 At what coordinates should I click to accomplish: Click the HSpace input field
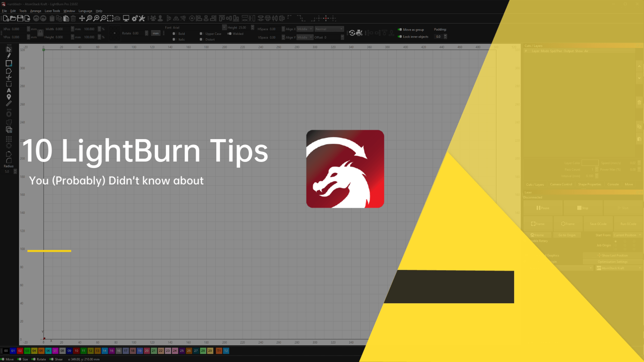(x=275, y=29)
